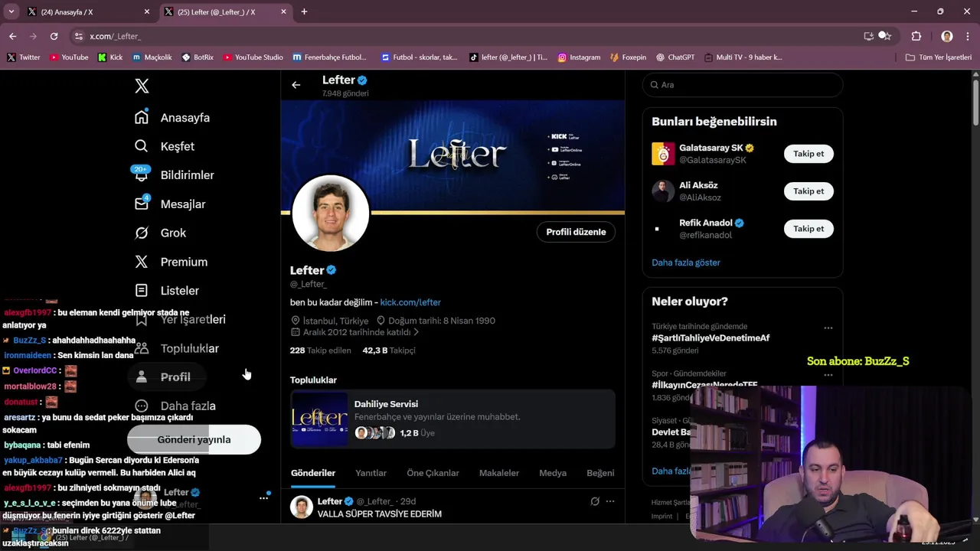
Task: Open more options for #ŞartlıTahliyeVeDenetimeAf trend
Action: click(828, 328)
